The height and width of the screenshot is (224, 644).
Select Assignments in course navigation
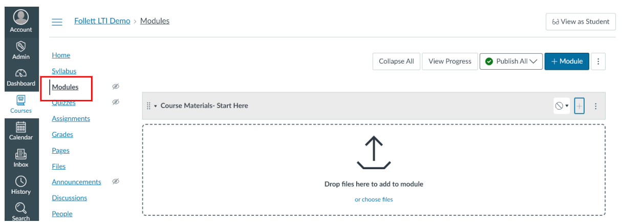(x=71, y=118)
